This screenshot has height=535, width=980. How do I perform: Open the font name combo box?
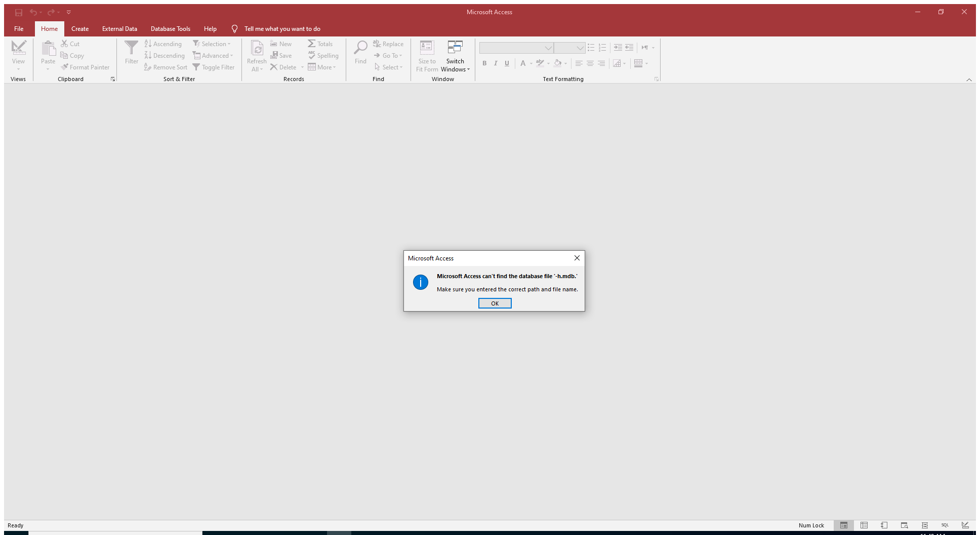pos(516,48)
